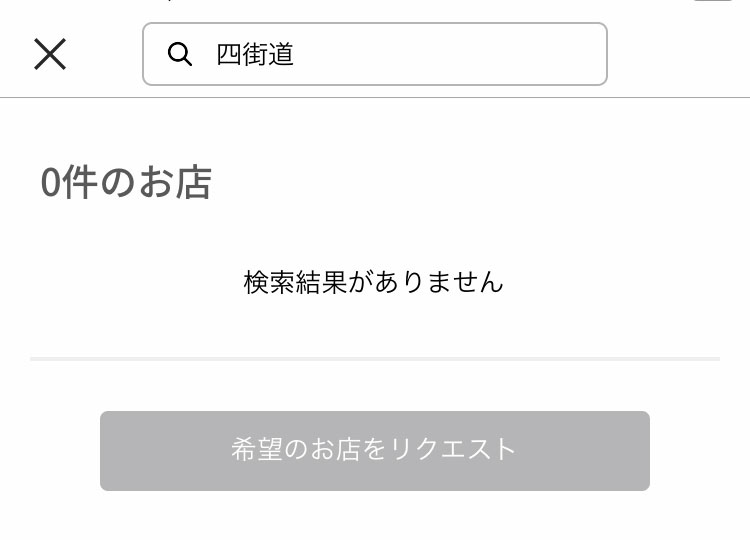
Task: Click the gray divider line above the request button
Action: click(x=375, y=359)
